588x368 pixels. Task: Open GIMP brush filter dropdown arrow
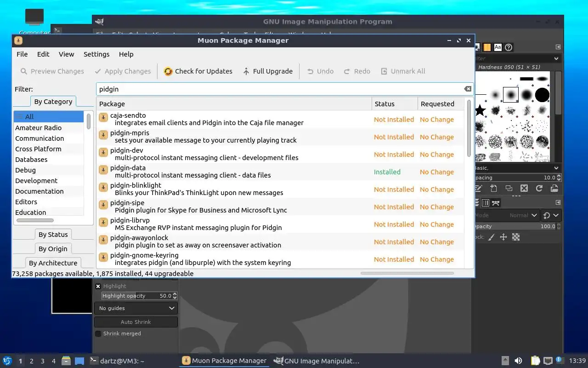pyautogui.click(x=556, y=58)
